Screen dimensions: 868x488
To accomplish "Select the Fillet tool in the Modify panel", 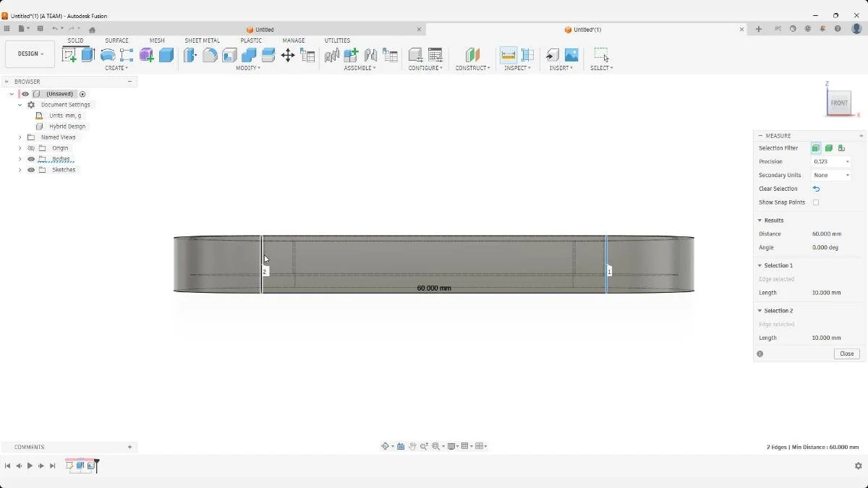I will (x=210, y=56).
